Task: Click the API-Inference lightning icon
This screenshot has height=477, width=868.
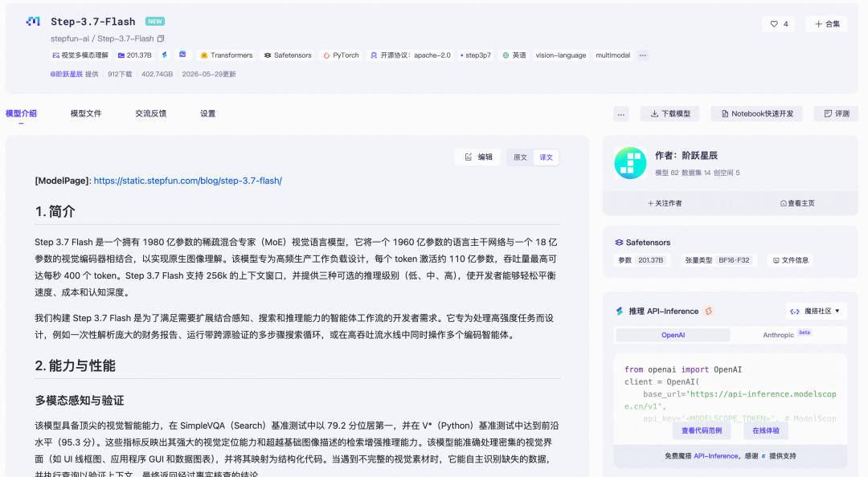Action: click(x=620, y=311)
